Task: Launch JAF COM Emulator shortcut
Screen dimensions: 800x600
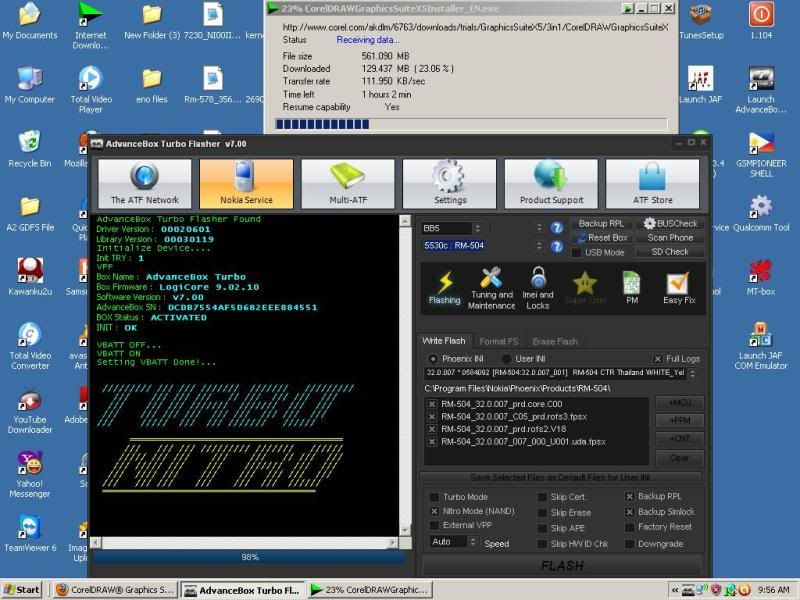Action: [x=761, y=346]
